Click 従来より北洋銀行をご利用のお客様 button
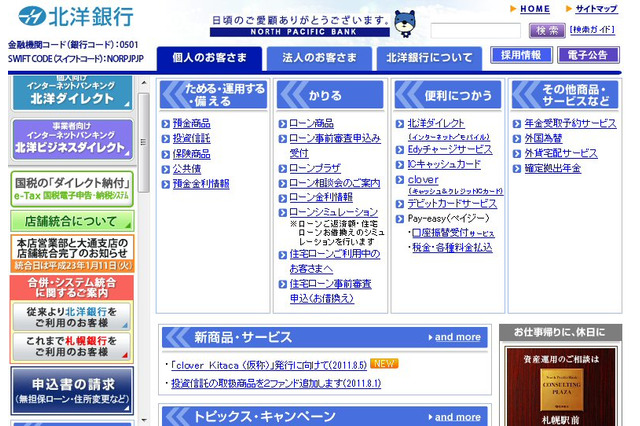Viewport: 640px width, 426px height. (72, 317)
